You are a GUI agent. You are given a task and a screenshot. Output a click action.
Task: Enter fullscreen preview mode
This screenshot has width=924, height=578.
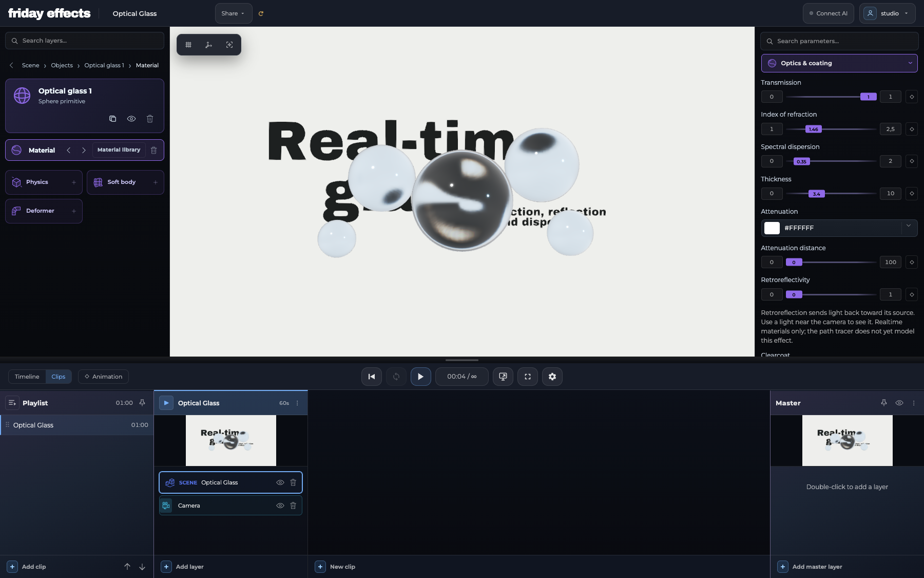coord(528,377)
